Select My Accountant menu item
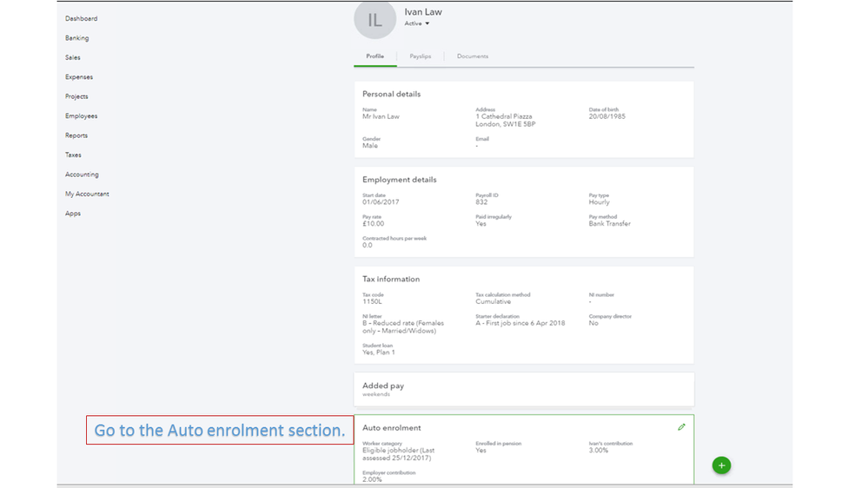 [87, 195]
